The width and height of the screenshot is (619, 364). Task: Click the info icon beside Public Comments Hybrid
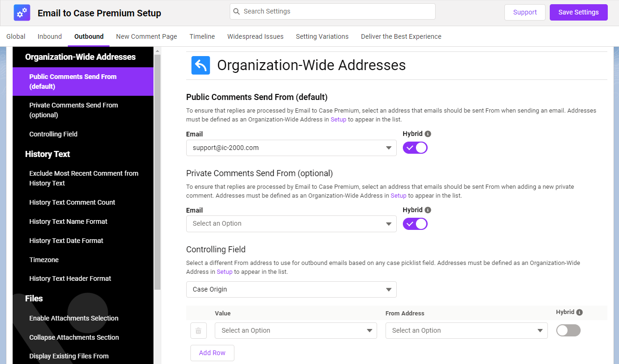(x=428, y=134)
